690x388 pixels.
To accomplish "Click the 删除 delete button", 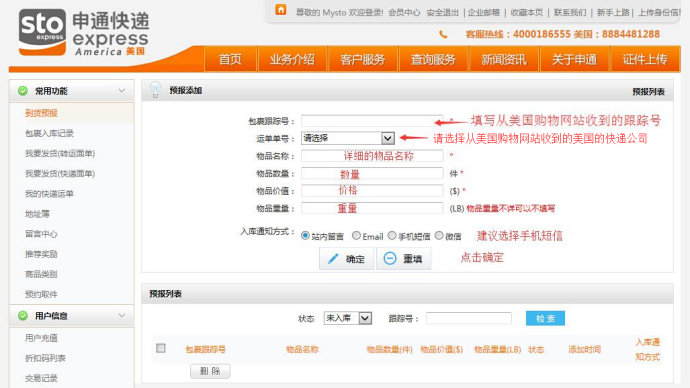I will click(x=210, y=371).
